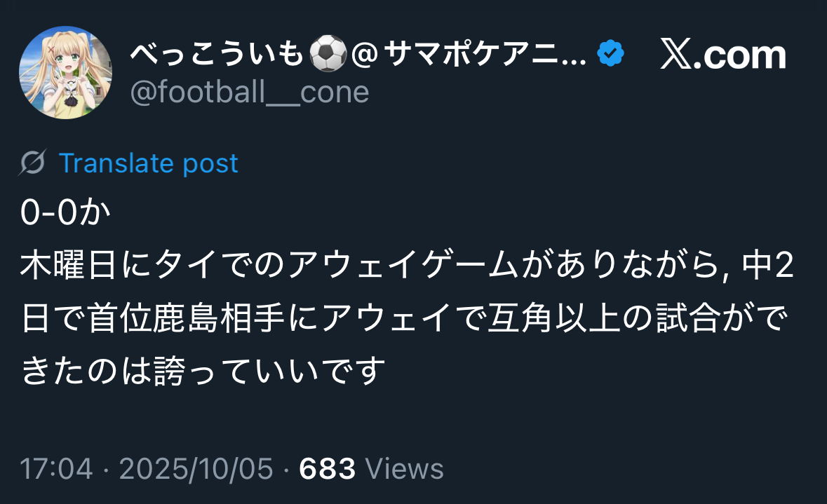
Task: Open the anime girl profile avatar
Action: coord(65,72)
